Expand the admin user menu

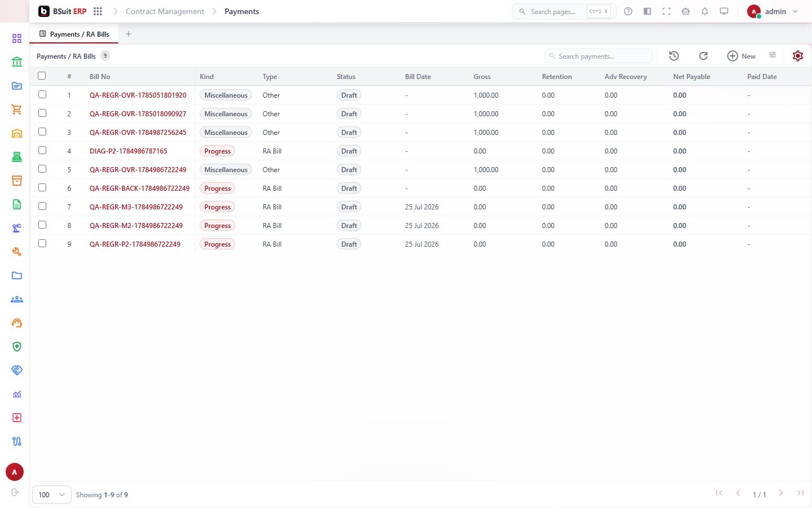tap(773, 11)
